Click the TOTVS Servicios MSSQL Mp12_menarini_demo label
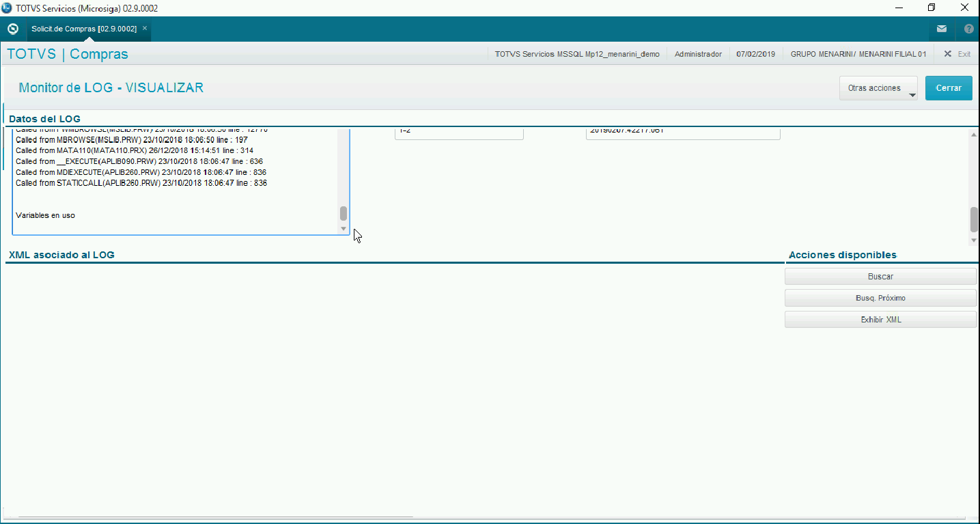Image resolution: width=980 pixels, height=524 pixels. (x=577, y=54)
